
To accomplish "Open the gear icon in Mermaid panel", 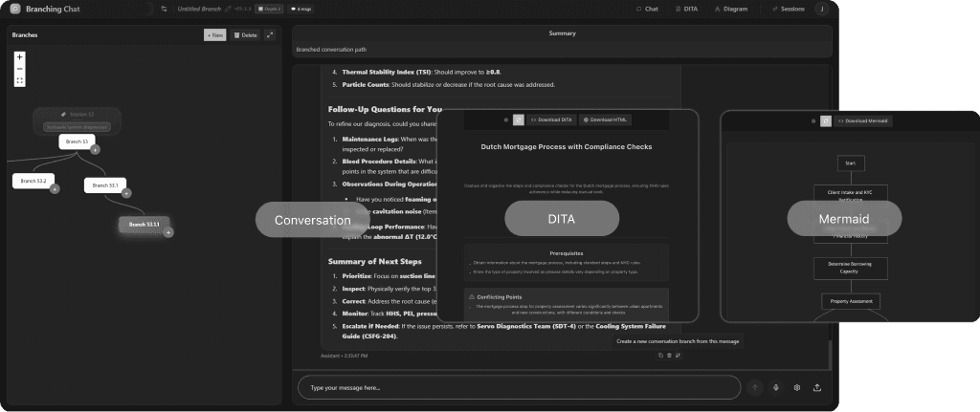I will [813, 121].
